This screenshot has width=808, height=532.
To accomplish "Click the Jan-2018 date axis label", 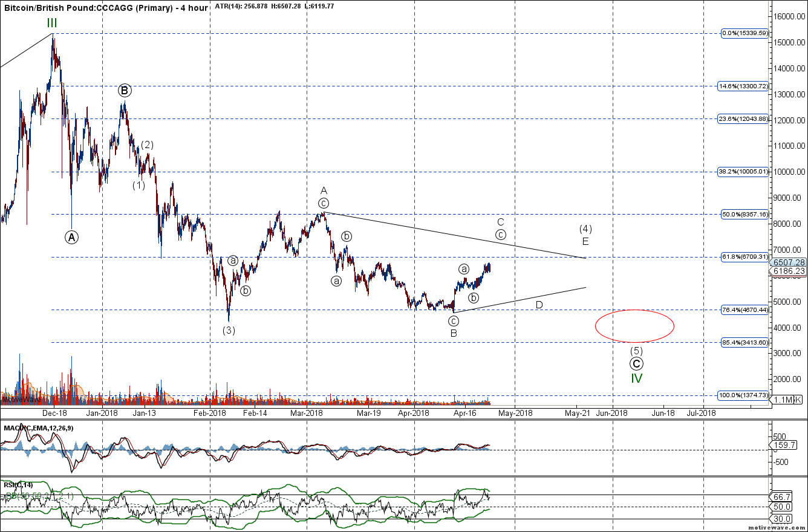I will click(x=102, y=413).
